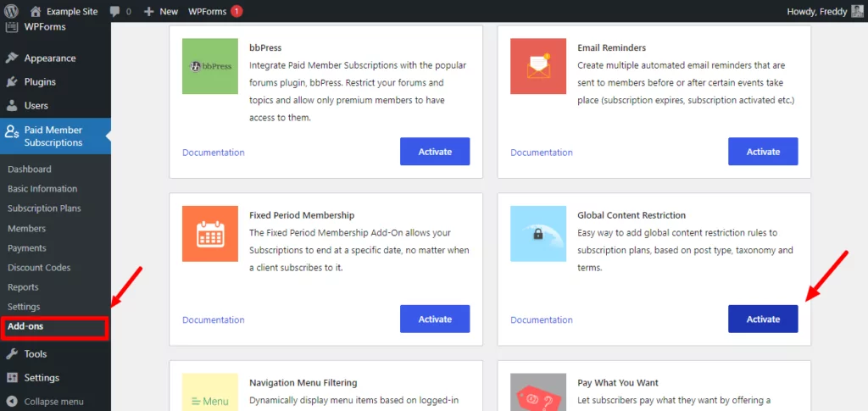Open Basic Information submenu item
868x411 pixels.
[x=42, y=189]
